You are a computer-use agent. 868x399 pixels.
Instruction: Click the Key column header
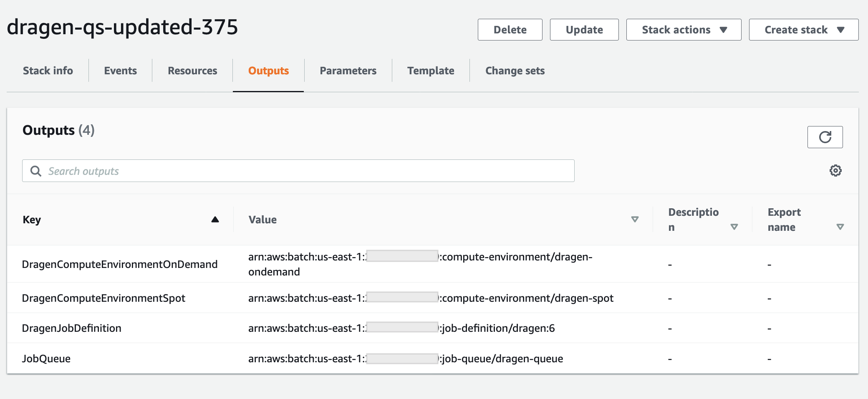point(32,220)
